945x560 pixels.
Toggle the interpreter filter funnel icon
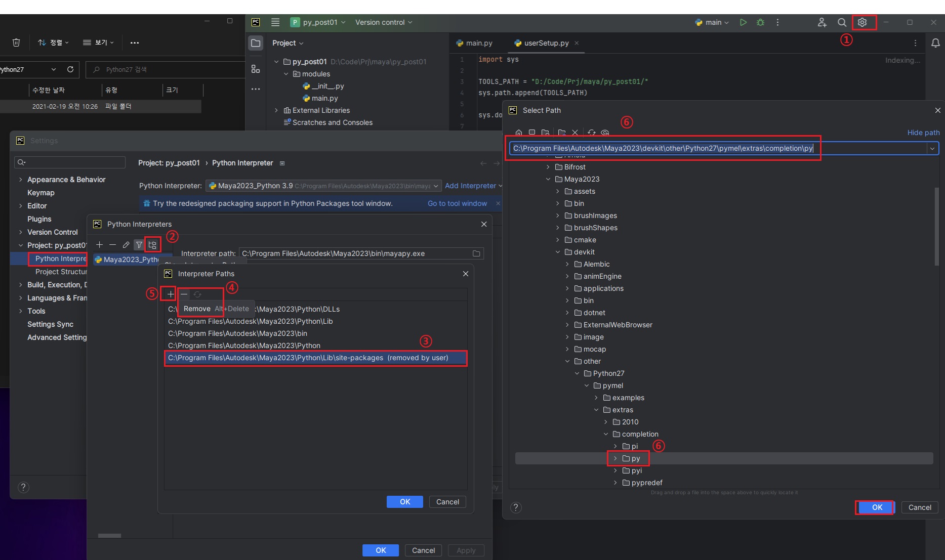139,245
